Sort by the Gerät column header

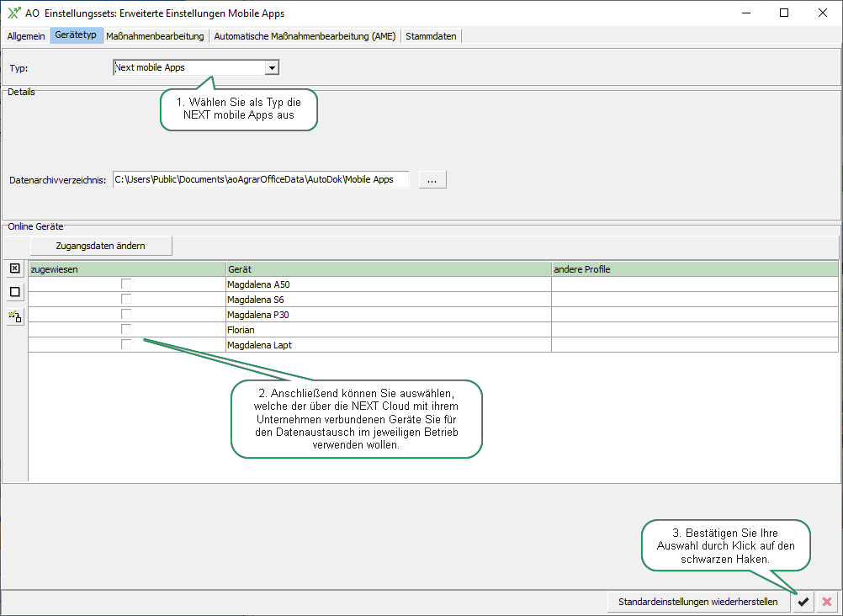click(388, 269)
